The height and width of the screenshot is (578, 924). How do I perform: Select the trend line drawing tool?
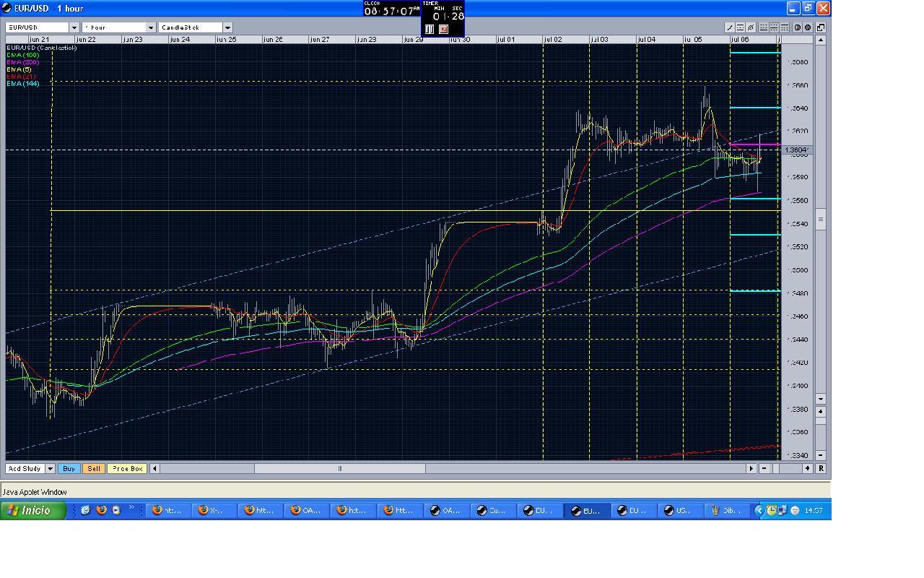pos(729,27)
